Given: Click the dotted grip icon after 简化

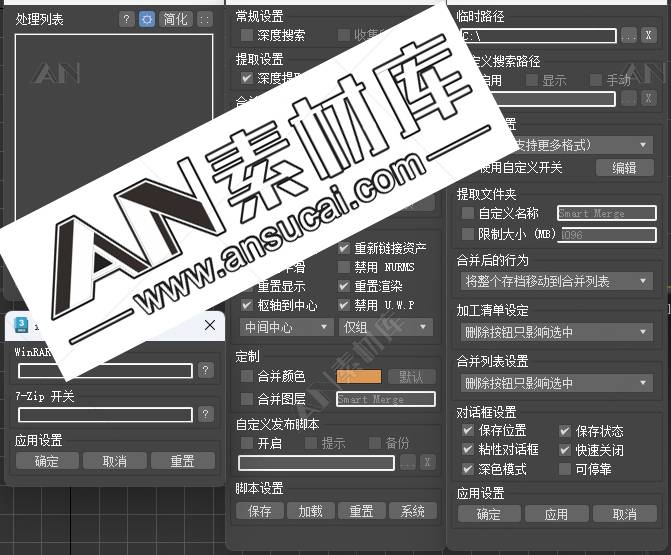Looking at the screenshot, I should point(205,19).
